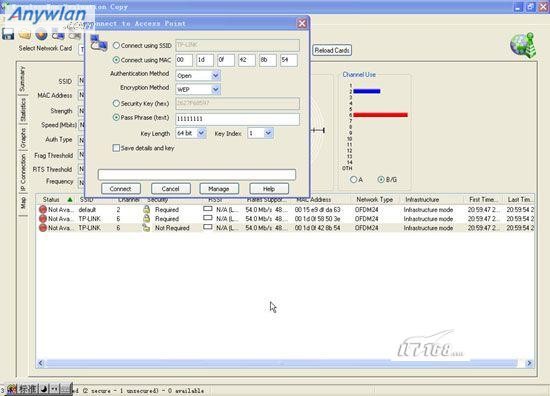550x396 pixels.
Task: Expand the Encryption Method WEP dropdown
Action: coord(198,89)
